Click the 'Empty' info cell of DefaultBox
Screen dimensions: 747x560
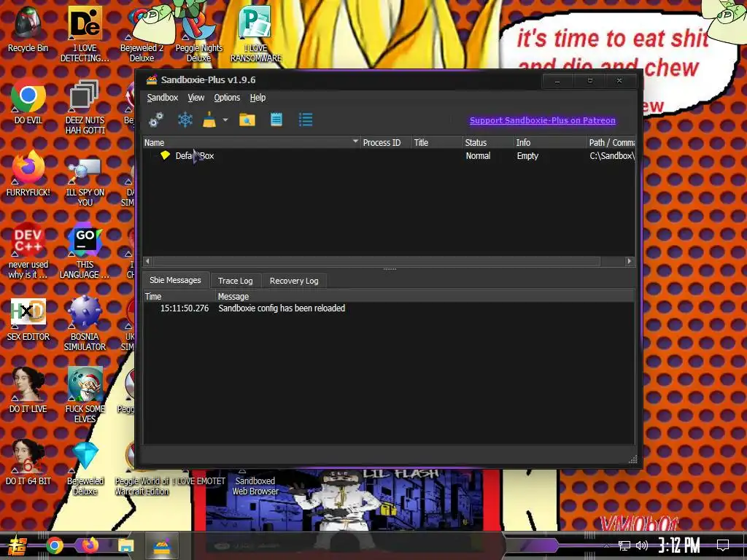(527, 156)
